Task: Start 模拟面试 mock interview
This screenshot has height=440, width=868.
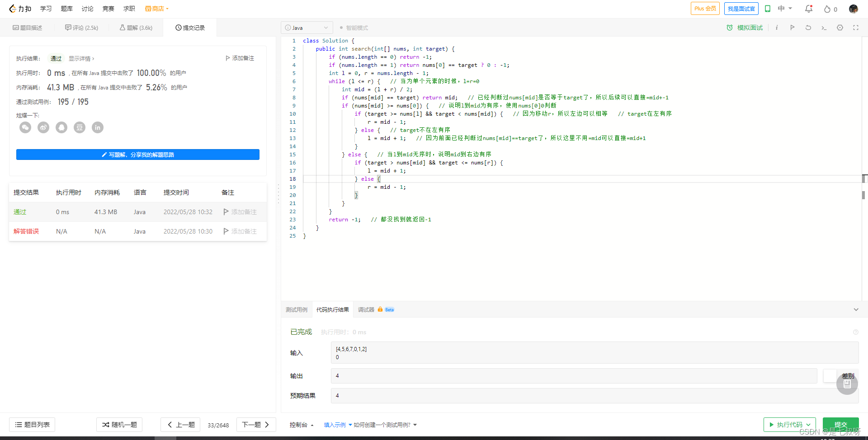Action: pyautogui.click(x=745, y=28)
